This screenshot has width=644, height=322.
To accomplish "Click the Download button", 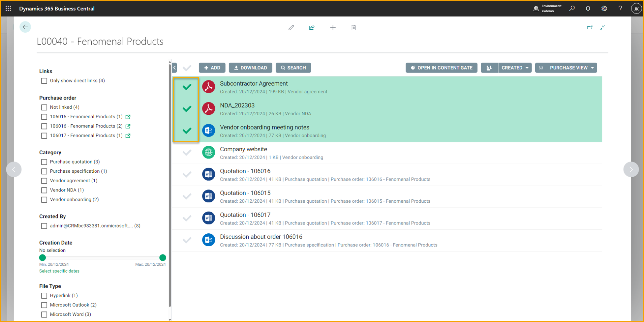I will (x=250, y=68).
